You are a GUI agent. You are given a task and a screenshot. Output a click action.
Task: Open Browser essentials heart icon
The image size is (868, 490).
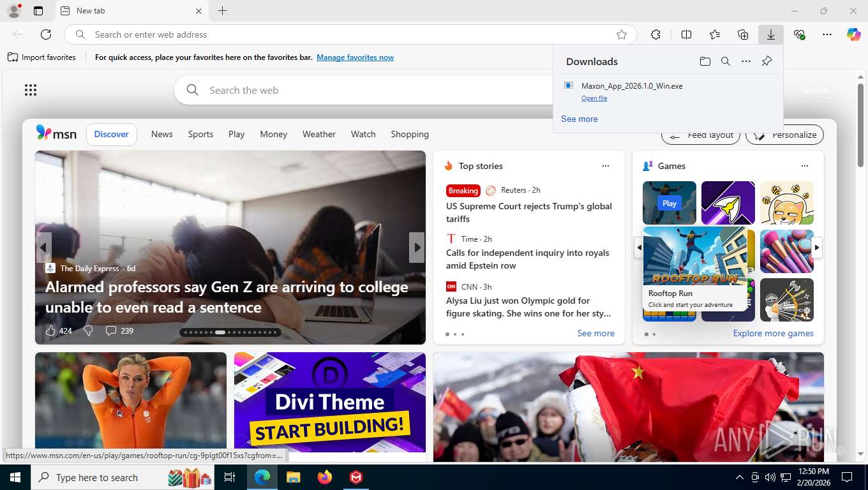[799, 34]
